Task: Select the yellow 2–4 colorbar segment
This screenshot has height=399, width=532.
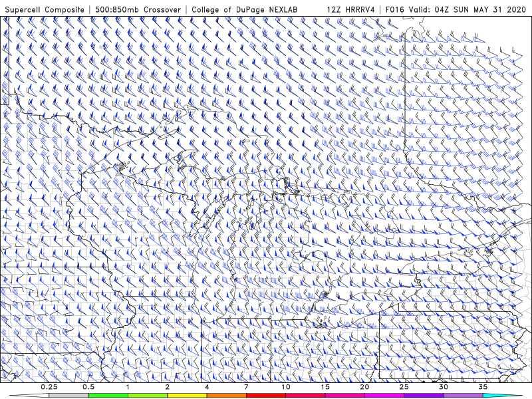Action: coord(187,396)
